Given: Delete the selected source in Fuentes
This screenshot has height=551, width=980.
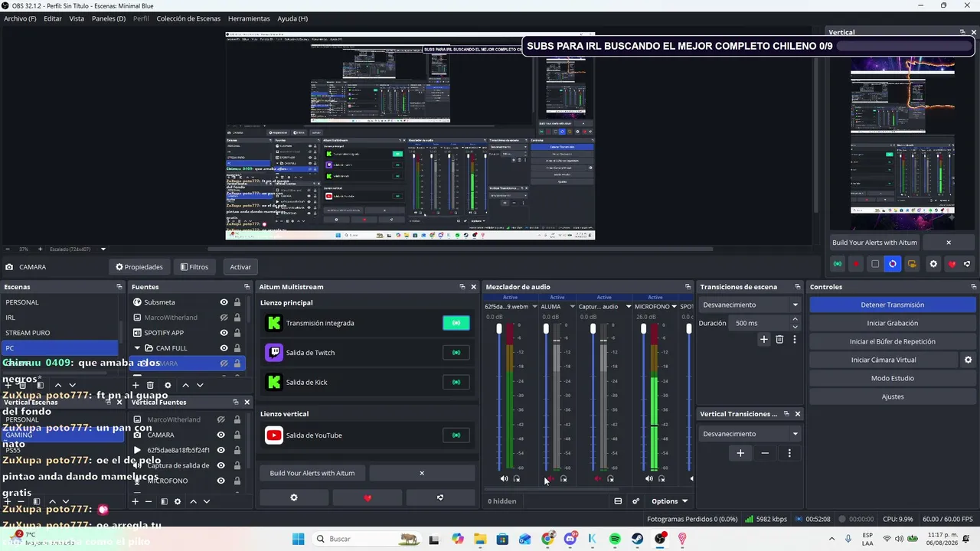Looking at the screenshot, I should click(151, 385).
